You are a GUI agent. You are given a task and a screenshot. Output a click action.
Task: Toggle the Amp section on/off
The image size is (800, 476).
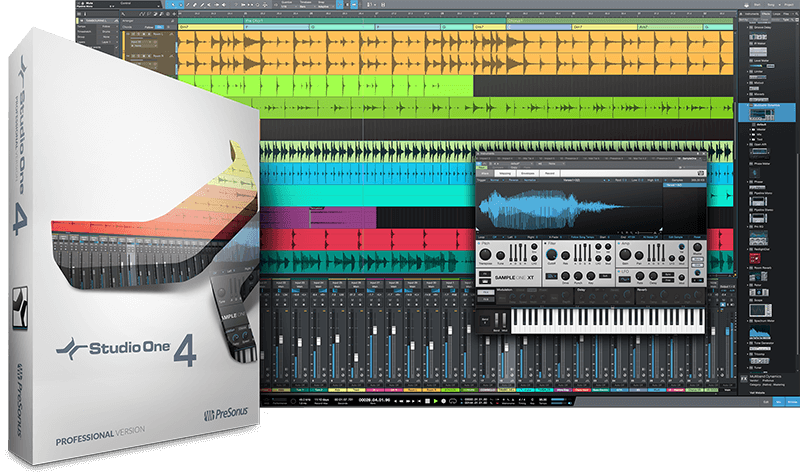[619, 243]
